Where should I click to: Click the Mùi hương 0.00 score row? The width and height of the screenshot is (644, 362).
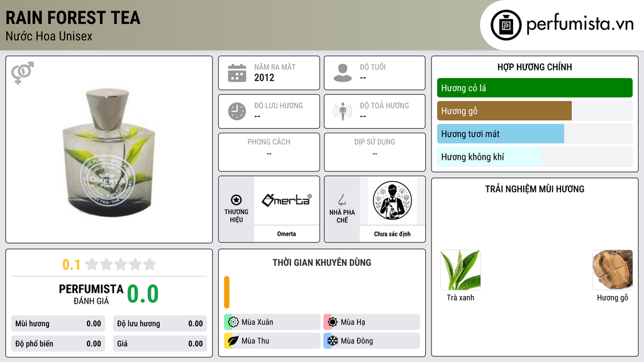point(58,324)
